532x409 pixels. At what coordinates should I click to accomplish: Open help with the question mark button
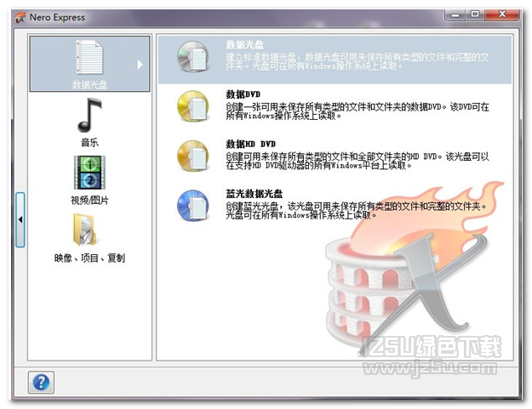point(41,383)
